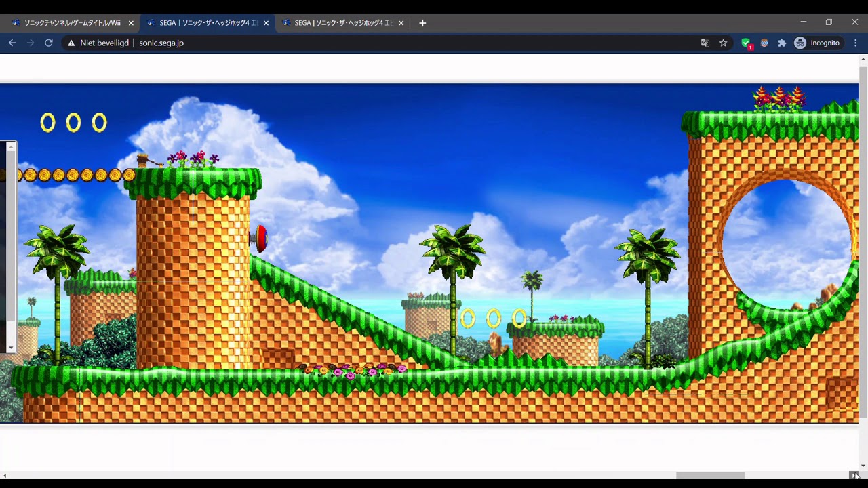Image resolution: width=868 pixels, height=488 pixels.
Task: Bookmark this page with the star icon
Action: [724, 43]
